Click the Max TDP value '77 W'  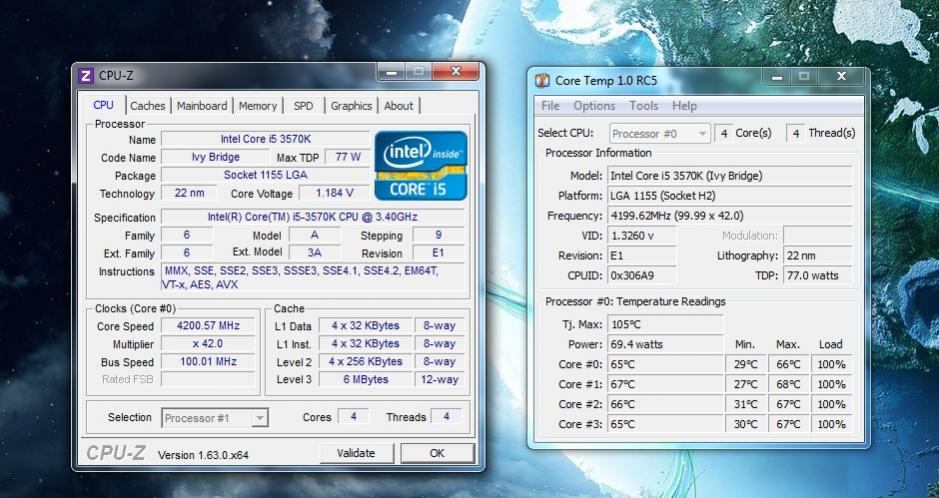tap(348, 157)
